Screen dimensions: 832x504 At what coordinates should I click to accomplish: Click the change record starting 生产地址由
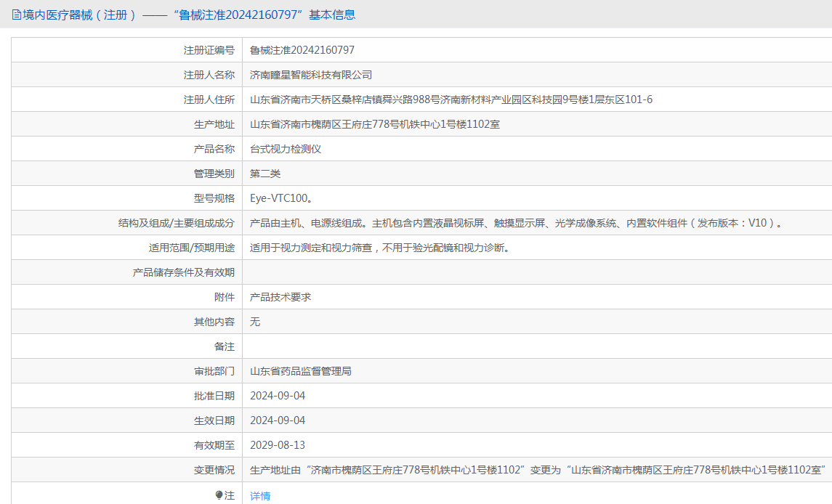coord(538,470)
